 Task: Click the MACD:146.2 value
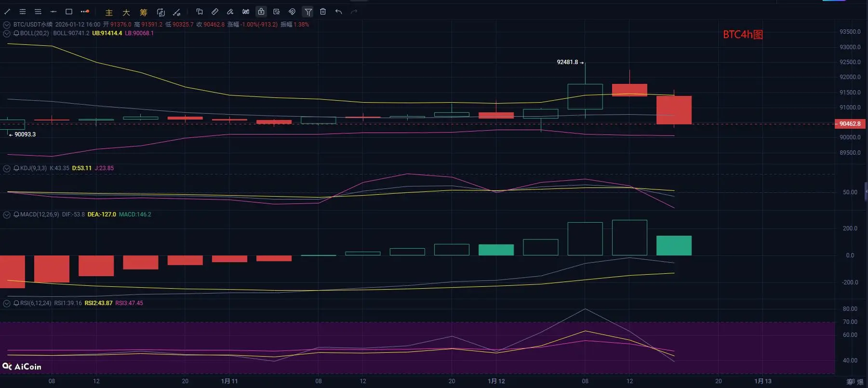pos(135,214)
